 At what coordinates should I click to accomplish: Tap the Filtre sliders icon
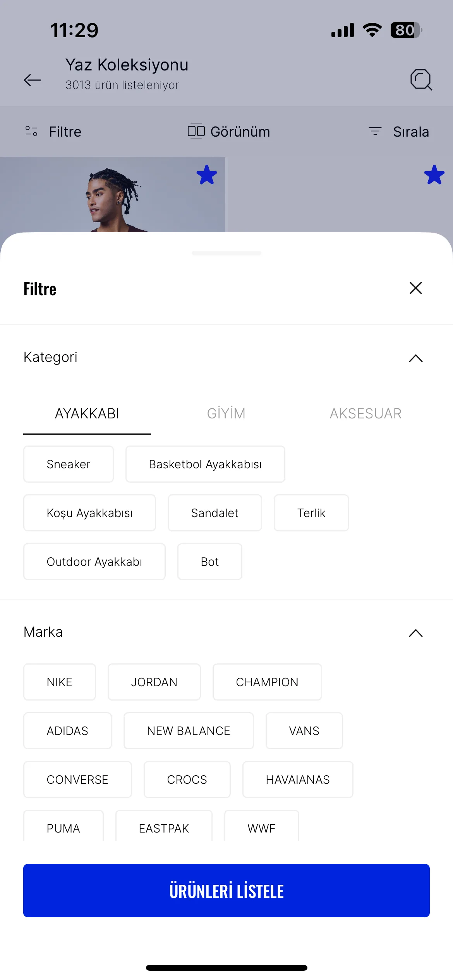(x=31, y=131)
